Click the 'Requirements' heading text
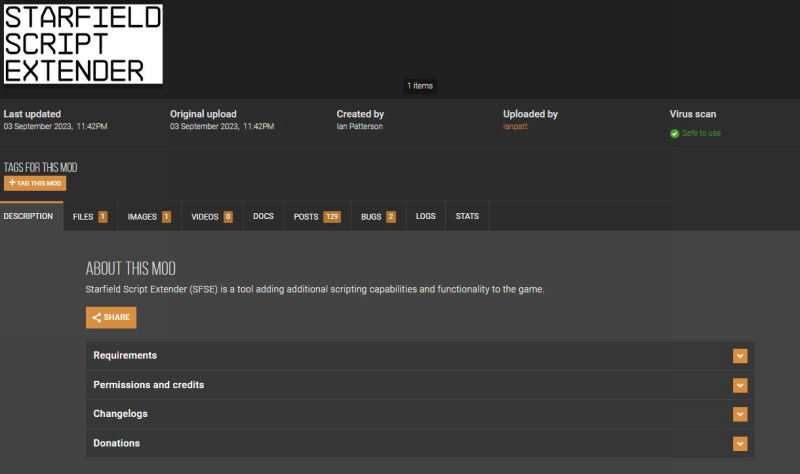Viewport: 800px width, 474px height. pyautogui.click(x=125, y=356)
